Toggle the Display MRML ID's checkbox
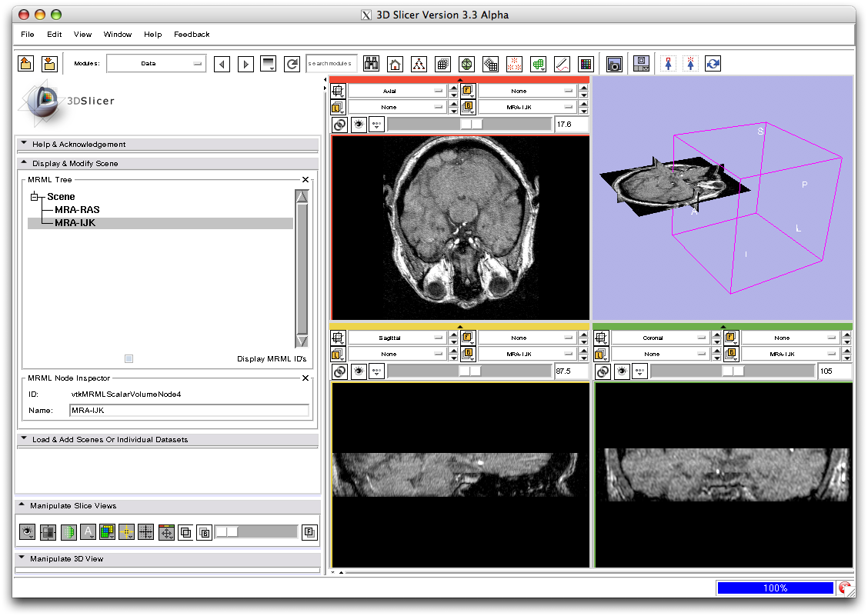Image resolution: width=868 pixels, height=616 pixels. tap(129, 358)
